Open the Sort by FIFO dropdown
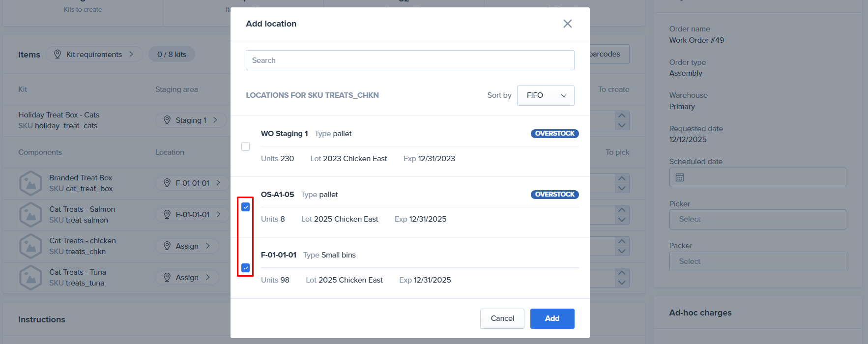This screenshot has width=868, height=344. coord(545,95)
